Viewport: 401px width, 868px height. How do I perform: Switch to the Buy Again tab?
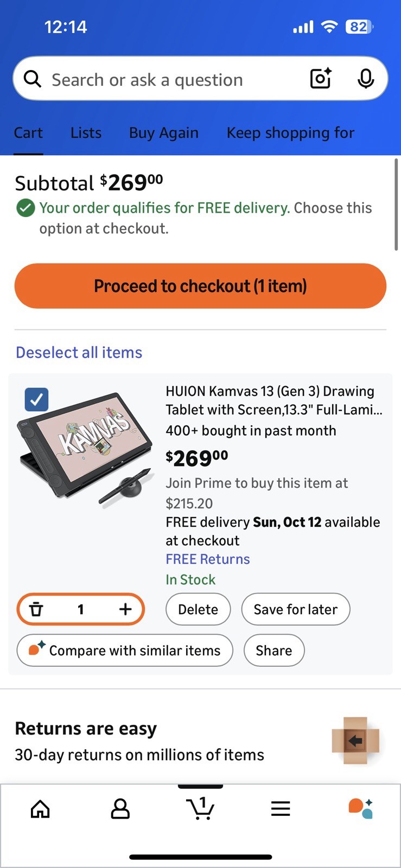163,133
